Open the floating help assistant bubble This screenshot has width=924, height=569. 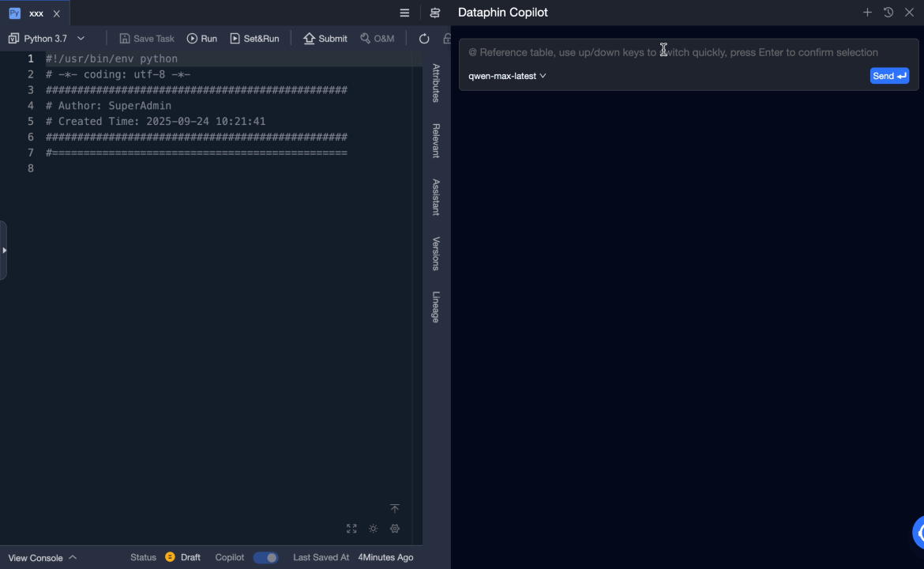click(x=918, y=532)
